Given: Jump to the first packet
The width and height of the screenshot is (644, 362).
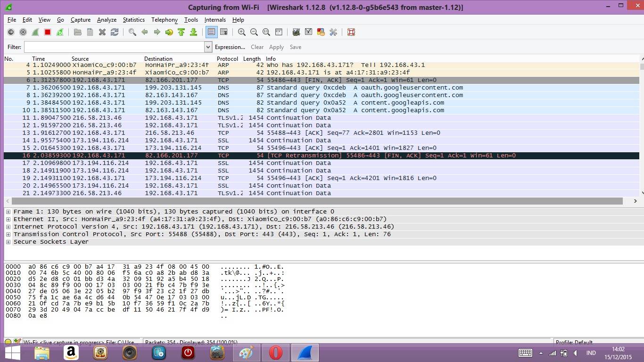Looking at the screenshot, I should [x=182, y=32].
